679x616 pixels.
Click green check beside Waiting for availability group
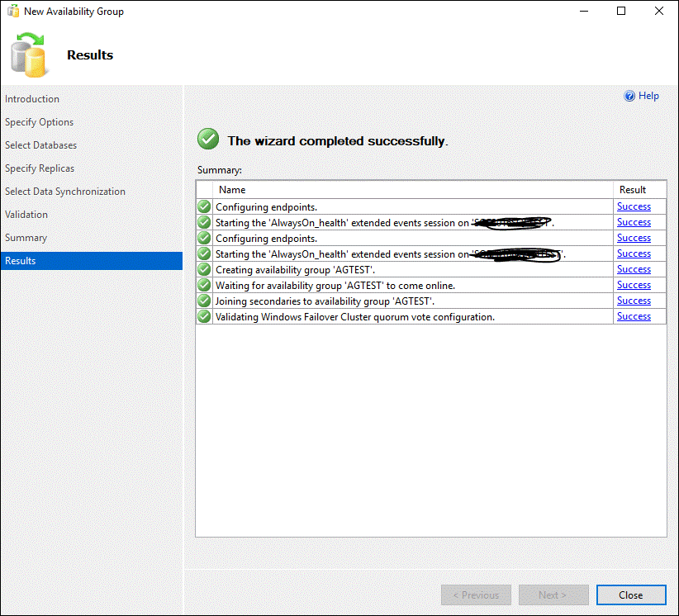coord(204,285)
